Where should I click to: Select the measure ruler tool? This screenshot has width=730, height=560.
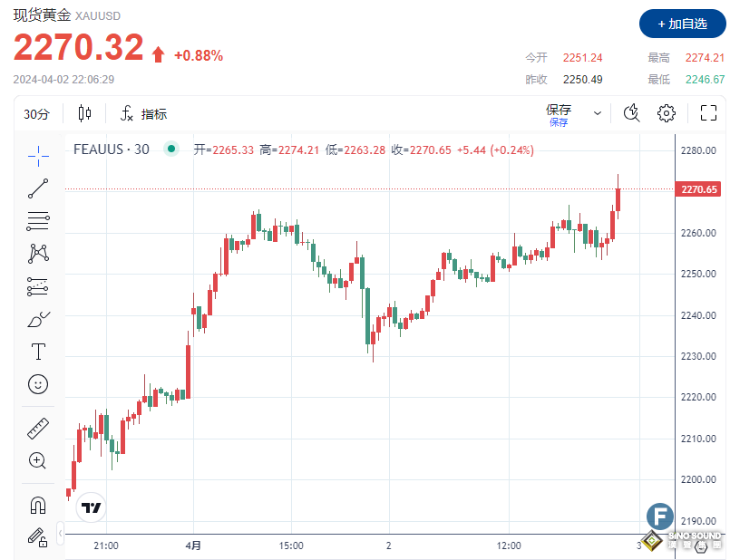37,428
